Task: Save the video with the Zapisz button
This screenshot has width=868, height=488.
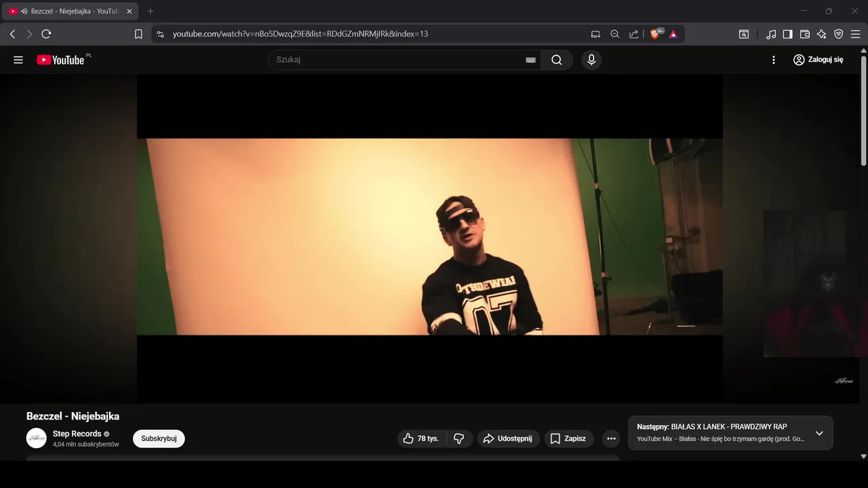Action: click(568, 439)
